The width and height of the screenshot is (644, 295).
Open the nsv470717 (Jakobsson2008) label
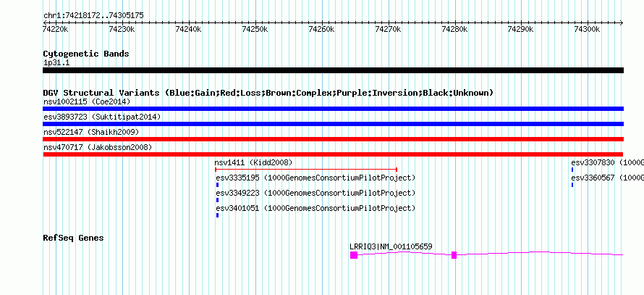point(98,147)
